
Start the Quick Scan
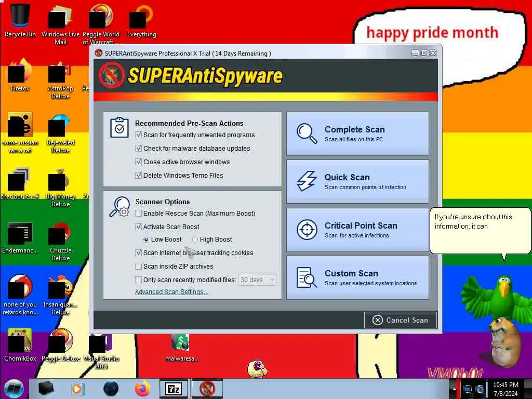357,181
